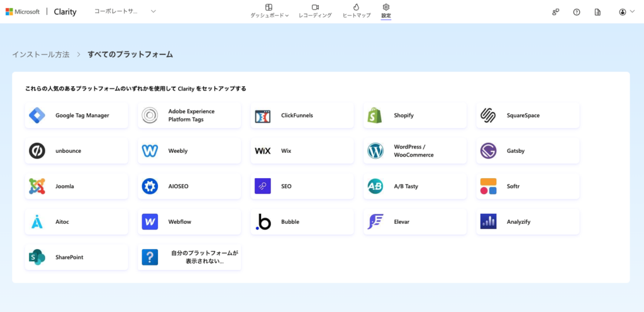This screenshot has height=312, width=644.
Task: Click the Gatsby logo icon
Action: pyautogui.click(x=488, y=151)
